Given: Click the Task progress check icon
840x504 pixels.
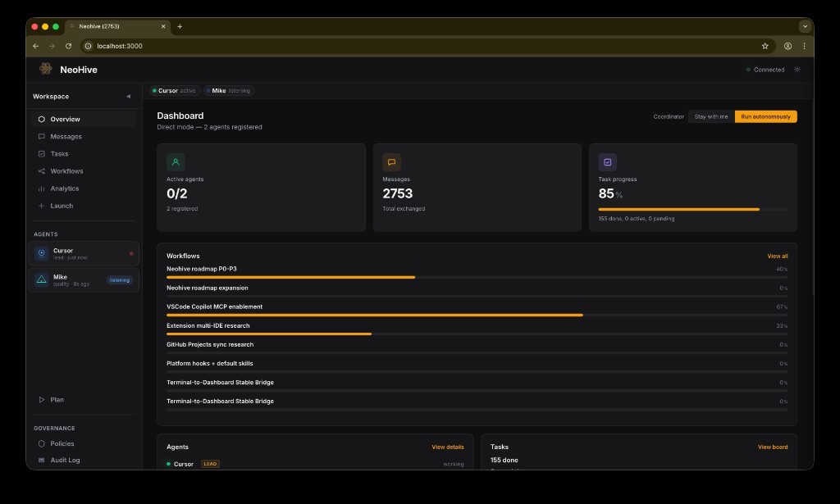Looking at the screenshot, I should click(x=608, y=162).
